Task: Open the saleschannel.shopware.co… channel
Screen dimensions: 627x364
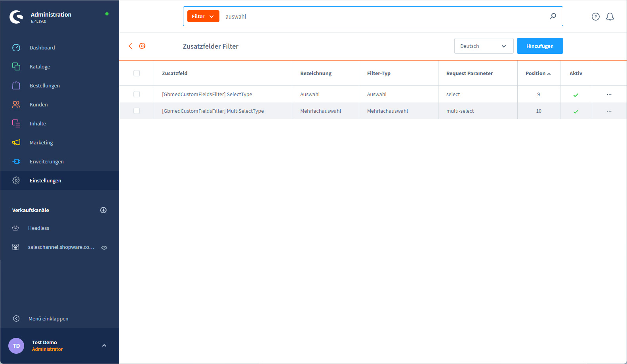Action: (61, 247)
